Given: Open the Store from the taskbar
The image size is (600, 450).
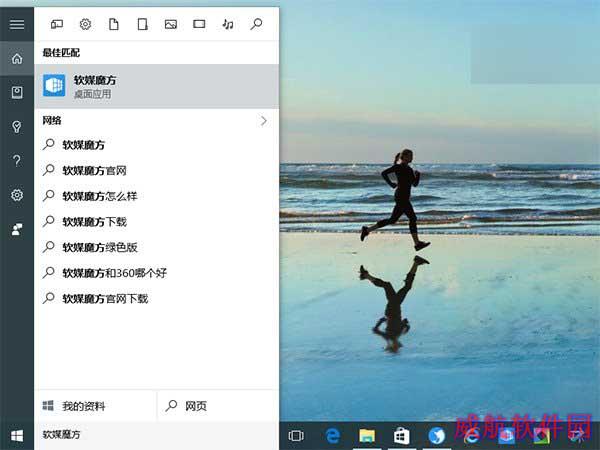Looking at the screenshot, I should point(402,435).
